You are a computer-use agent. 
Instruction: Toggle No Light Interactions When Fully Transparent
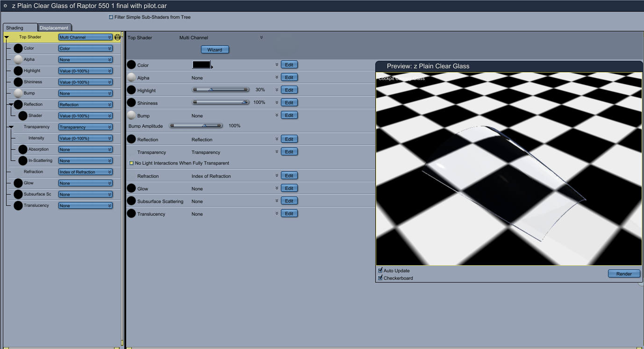[131, 163]
